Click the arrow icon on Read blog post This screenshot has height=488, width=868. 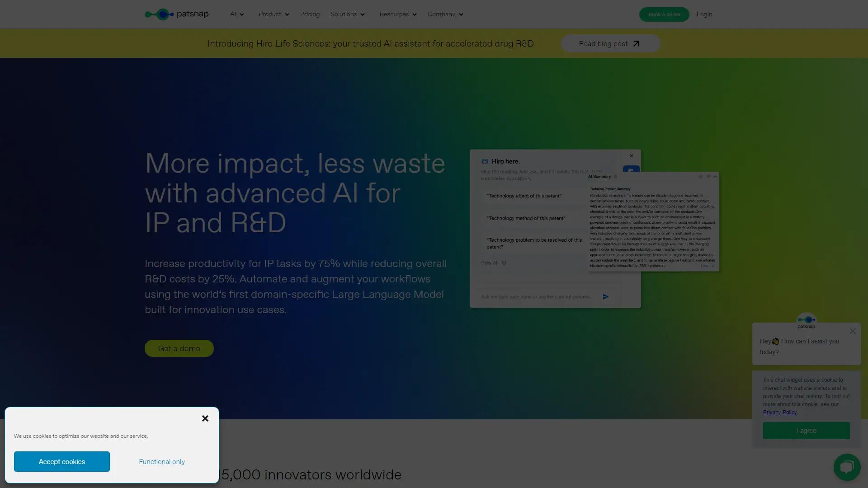637,44
